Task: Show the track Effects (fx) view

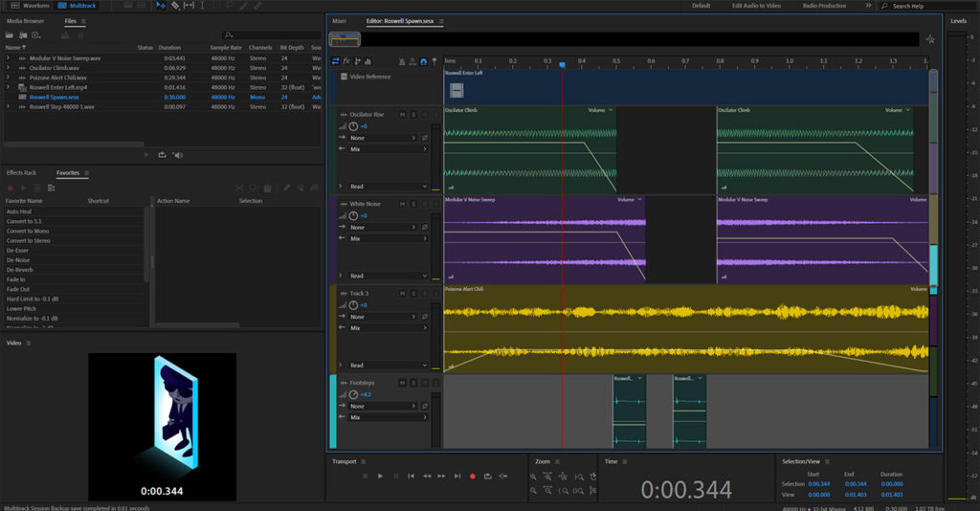Action: [x=346, y=61]
